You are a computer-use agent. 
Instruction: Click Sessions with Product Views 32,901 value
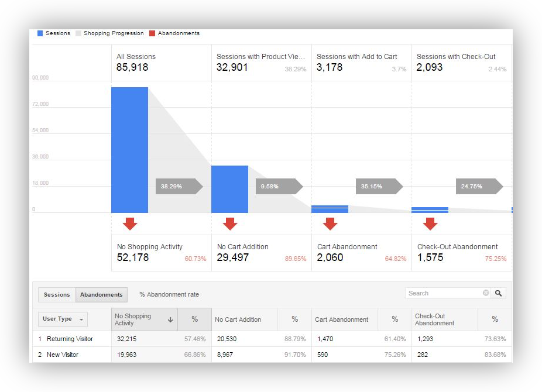point(232,67)
